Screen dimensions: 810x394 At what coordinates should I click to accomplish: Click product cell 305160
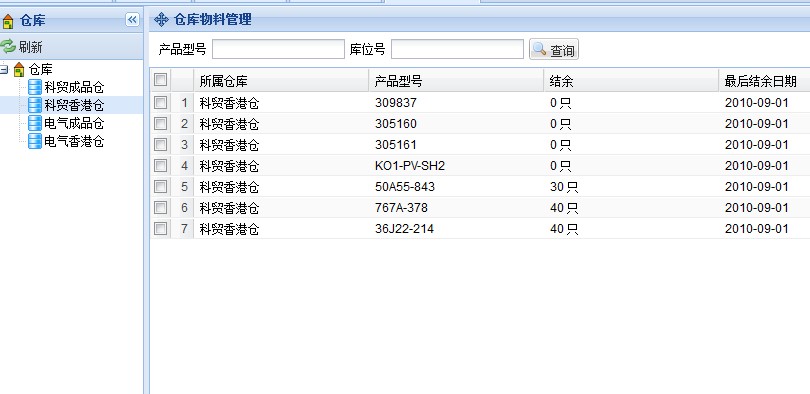[x=396, y=124]
